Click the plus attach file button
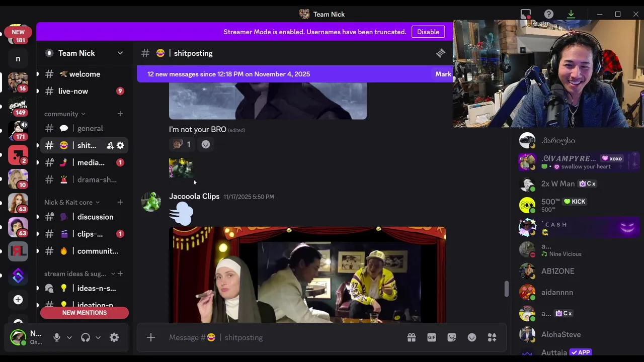 tap(151, 337)
